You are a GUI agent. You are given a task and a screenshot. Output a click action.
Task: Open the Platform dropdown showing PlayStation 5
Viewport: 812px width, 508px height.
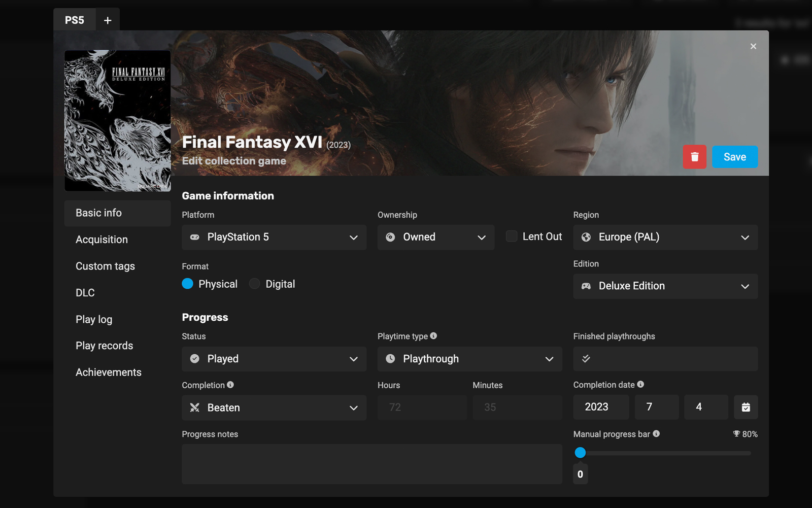pos(274,237)
